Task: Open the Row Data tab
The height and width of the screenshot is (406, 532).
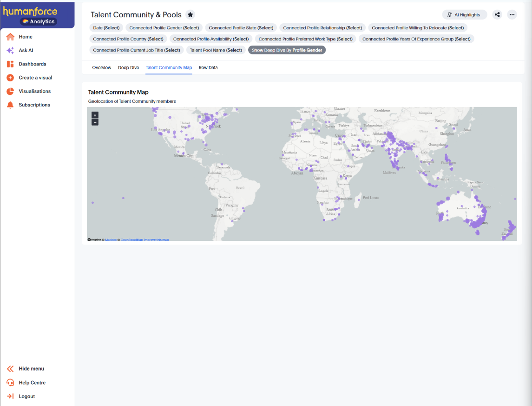Action: tap(208, 67)
